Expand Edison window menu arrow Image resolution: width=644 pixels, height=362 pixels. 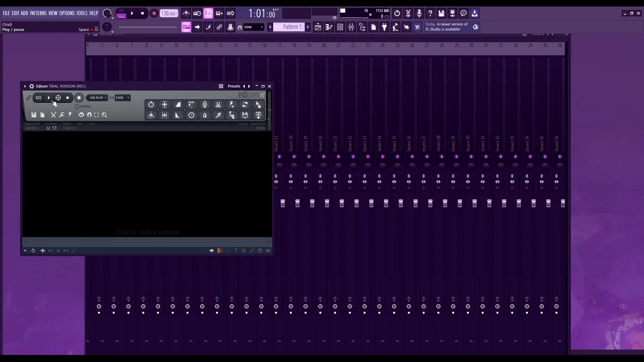click(25, 86)
